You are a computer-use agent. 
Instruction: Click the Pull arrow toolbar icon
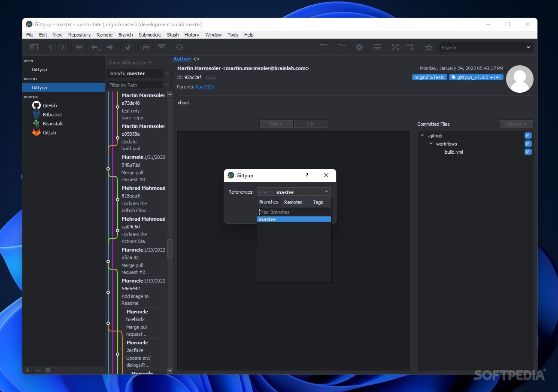tap(94, 47)
